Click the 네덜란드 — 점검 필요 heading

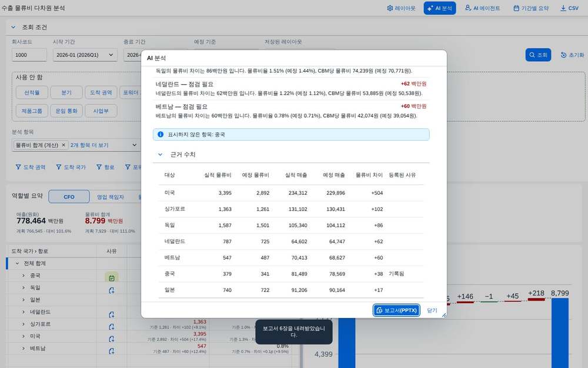[185, 84]
